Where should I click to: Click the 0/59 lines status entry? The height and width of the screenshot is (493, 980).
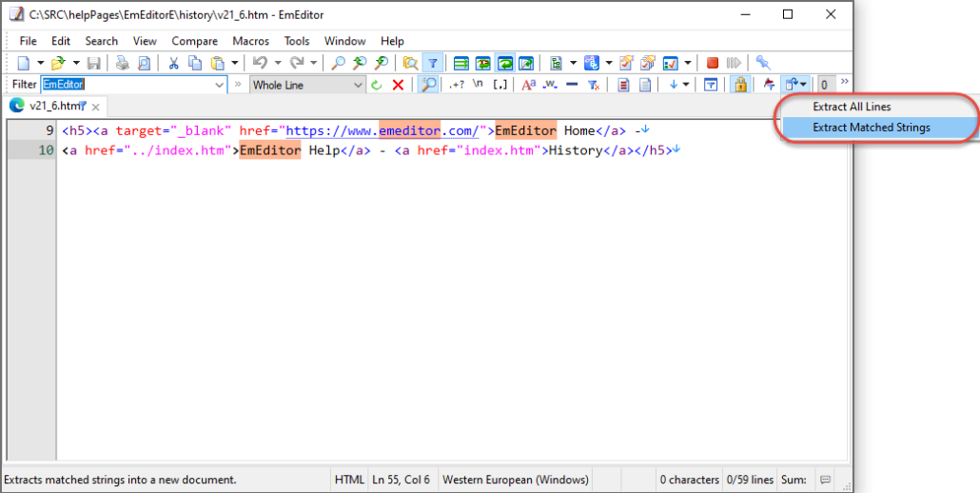point(750,480)
